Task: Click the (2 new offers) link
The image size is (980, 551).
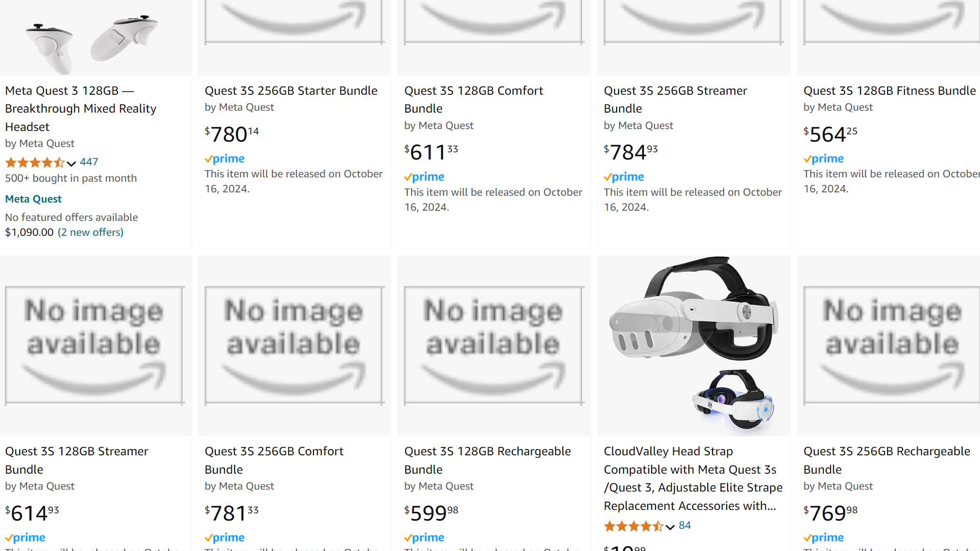Action: click(90, 232)
